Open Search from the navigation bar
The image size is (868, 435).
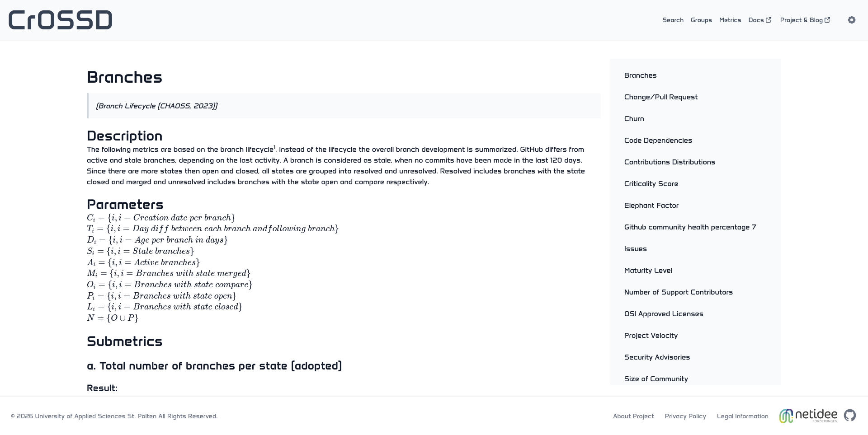673,20
